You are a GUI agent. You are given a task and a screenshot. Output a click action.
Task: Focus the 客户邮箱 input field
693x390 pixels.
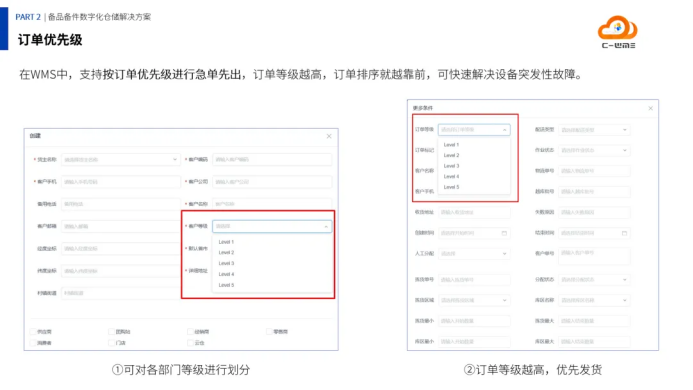121,226
